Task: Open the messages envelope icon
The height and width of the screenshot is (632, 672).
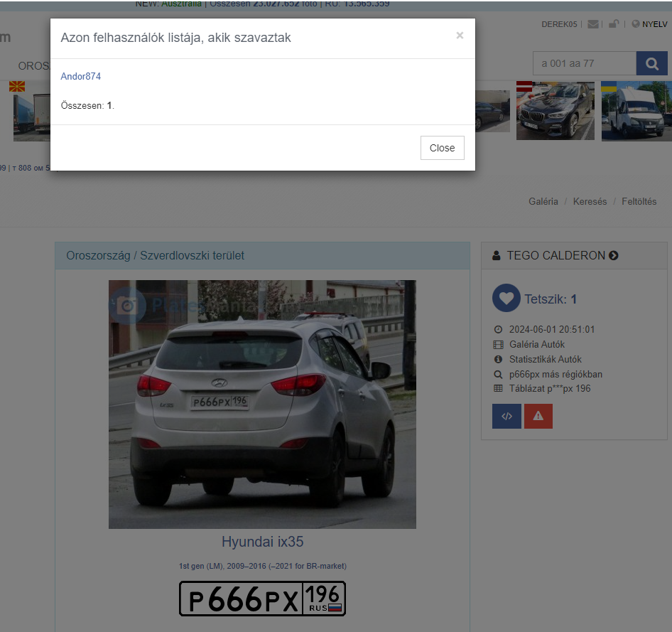Action: pos(593,24)
